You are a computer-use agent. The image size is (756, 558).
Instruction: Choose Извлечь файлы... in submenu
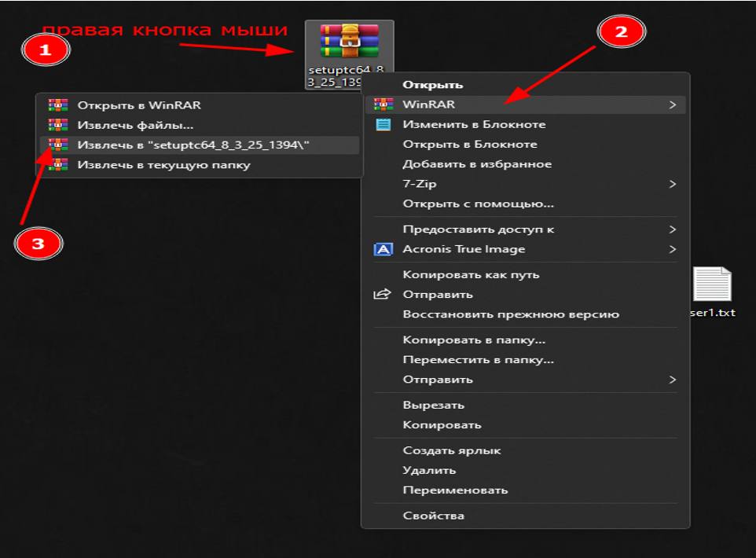coord(200,125)
